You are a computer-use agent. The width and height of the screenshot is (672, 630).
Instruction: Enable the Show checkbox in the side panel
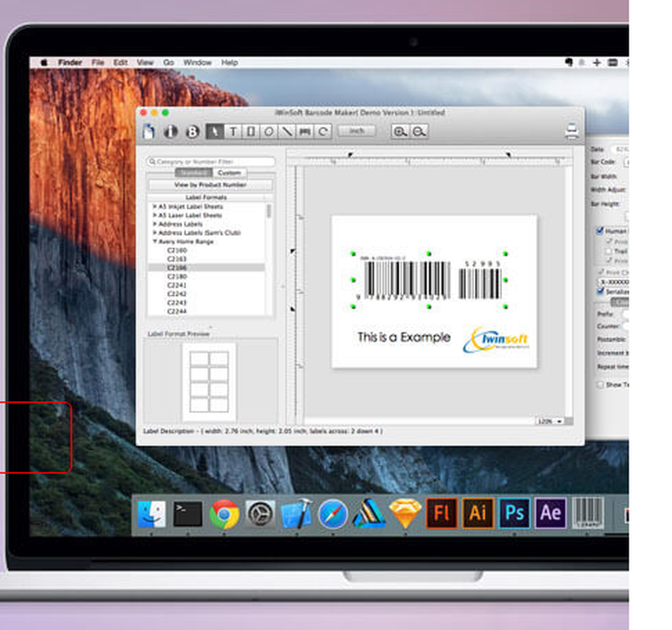tap(601, 384)
